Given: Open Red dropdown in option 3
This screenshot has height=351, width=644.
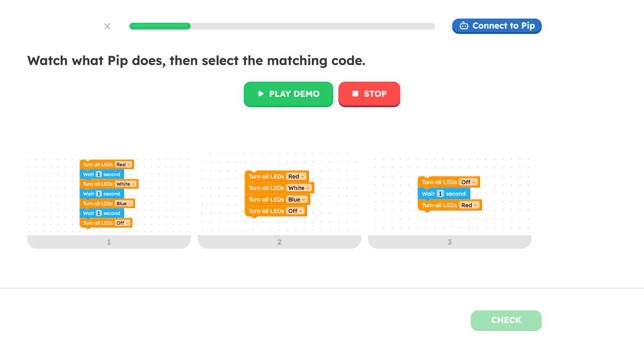Looking at the screenshot, I should (x=469, y=205).
